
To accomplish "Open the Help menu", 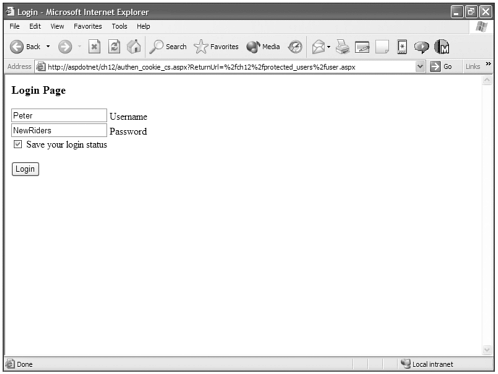I will [x=143, y=26].
